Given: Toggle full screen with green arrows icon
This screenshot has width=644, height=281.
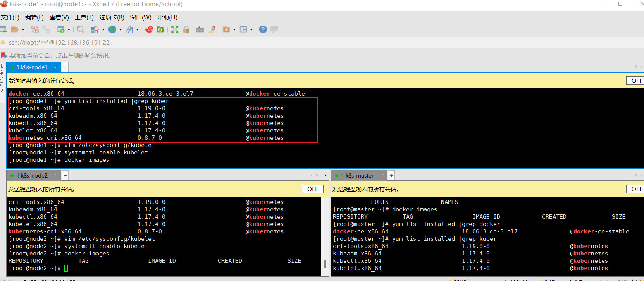Looking at the screenshot, I should [175, 29].
